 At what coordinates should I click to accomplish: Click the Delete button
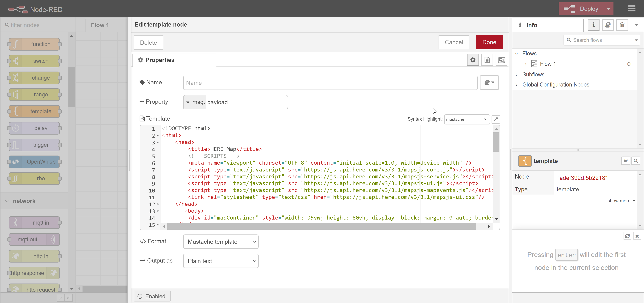coord(148,42)
